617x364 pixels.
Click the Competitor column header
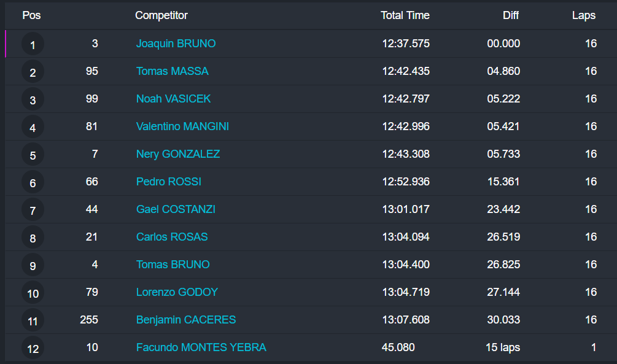(161, 15)
